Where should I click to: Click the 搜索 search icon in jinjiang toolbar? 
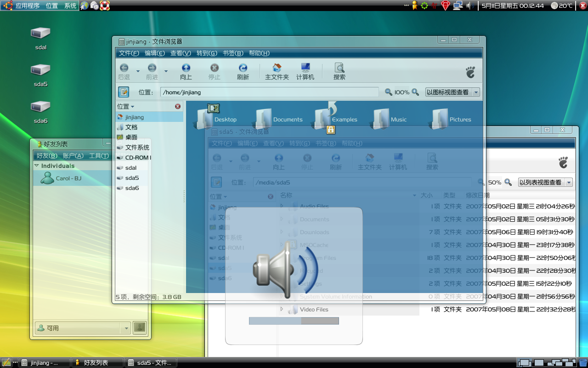[x=339, y=68]
